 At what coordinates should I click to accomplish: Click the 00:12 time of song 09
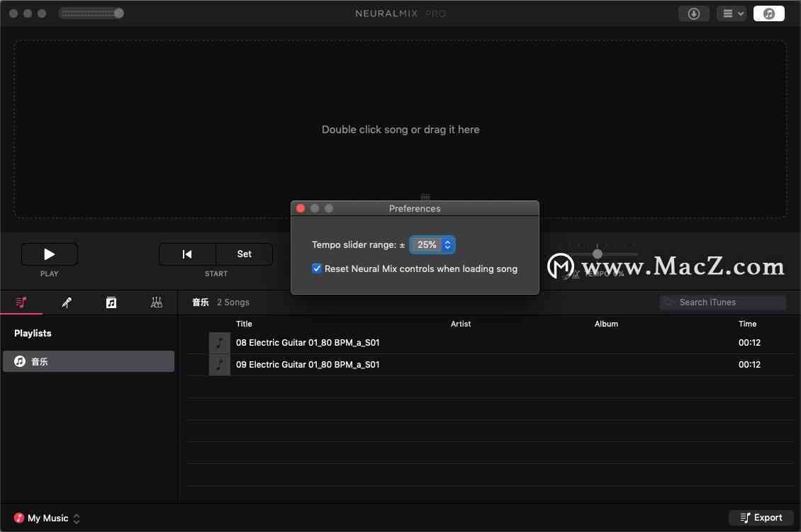point(749,365)
